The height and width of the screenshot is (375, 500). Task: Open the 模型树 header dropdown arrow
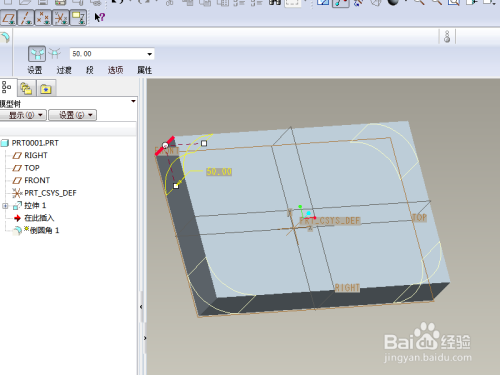[x=133, y=101]
